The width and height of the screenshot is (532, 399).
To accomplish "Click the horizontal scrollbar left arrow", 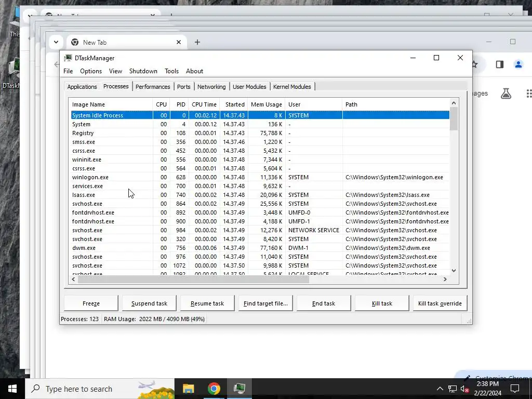I will (x=73, y=279).
